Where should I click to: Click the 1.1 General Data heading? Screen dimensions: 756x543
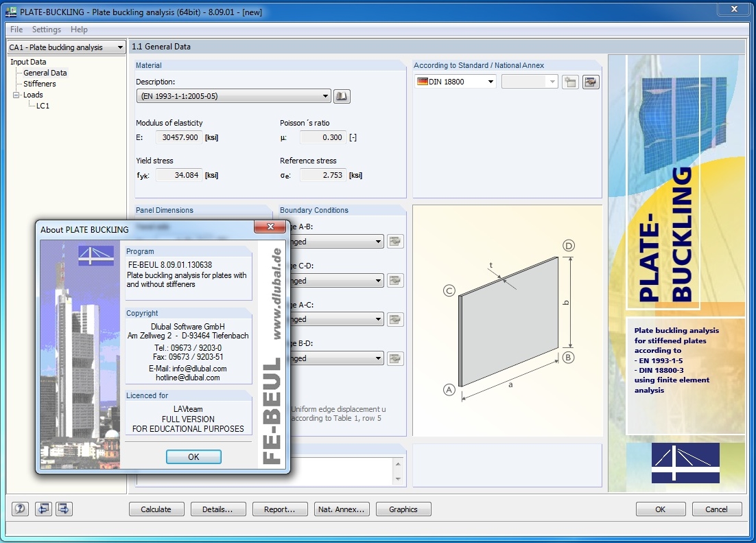click(x=161, y=47)
